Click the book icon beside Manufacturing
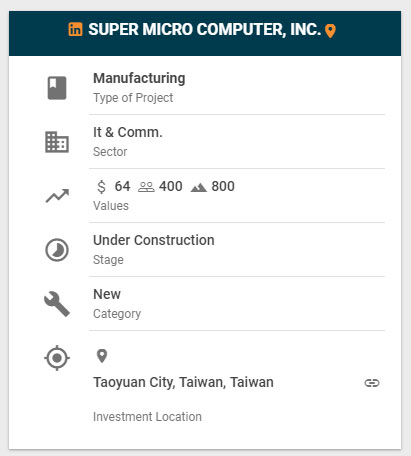411x456 pixels. [57, 88]
